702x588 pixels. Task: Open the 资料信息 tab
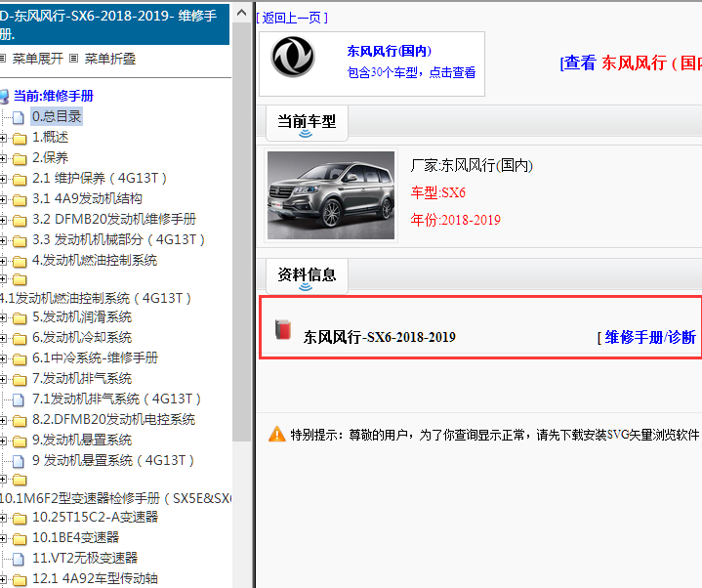[307, 275]
